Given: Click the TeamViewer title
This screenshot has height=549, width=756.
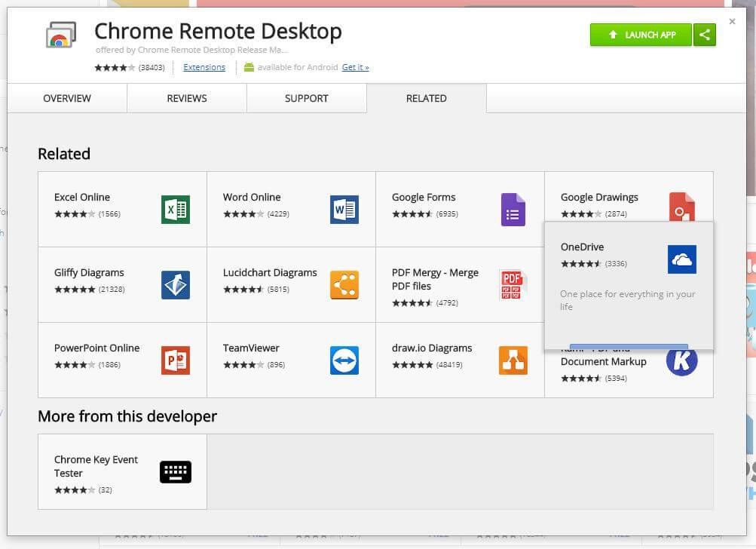Looking at the screenshot, I should pos(251,348).
